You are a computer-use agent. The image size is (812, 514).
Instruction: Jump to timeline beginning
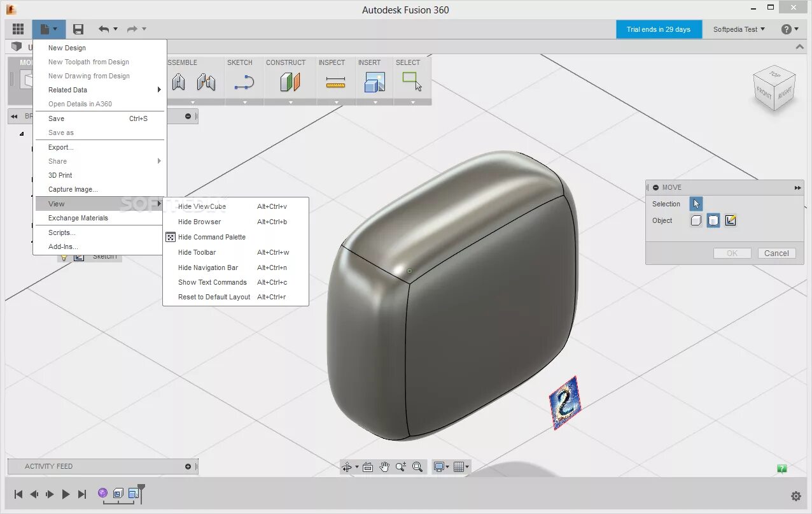point(18,494)
